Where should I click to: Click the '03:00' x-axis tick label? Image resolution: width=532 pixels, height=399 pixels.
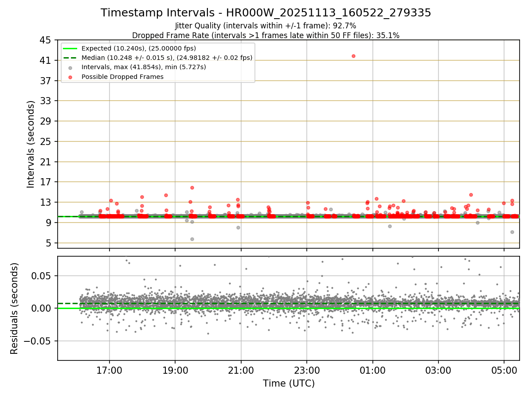point(438,370)
